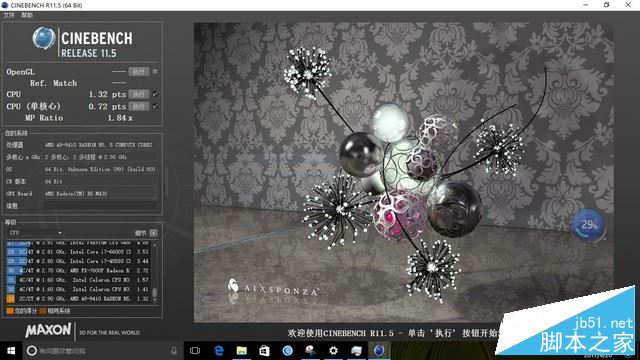This screenshot has width=640, height=360.
Task: Run the CPU (单核心) test with its 执行 button
Action: point(139,107)
